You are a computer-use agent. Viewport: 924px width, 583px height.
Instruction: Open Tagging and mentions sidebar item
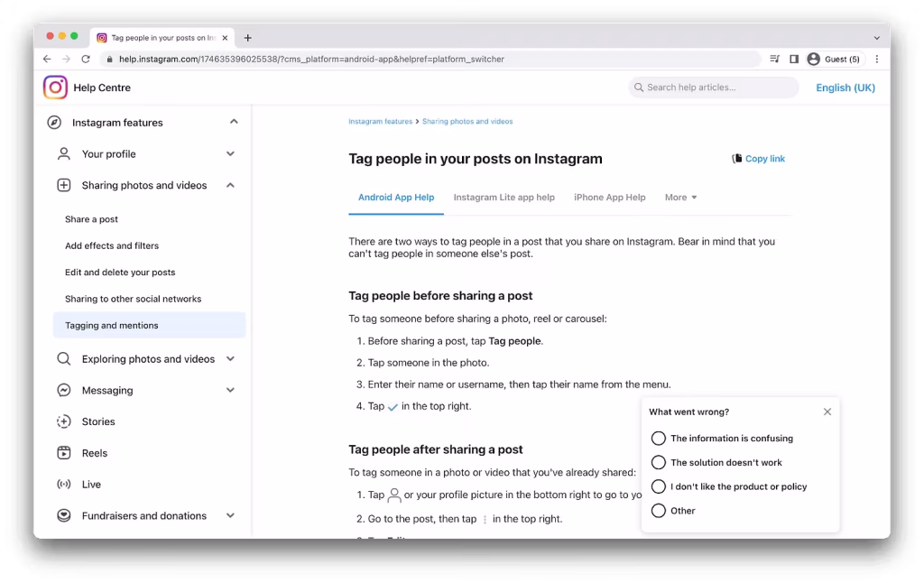[149, 326]
